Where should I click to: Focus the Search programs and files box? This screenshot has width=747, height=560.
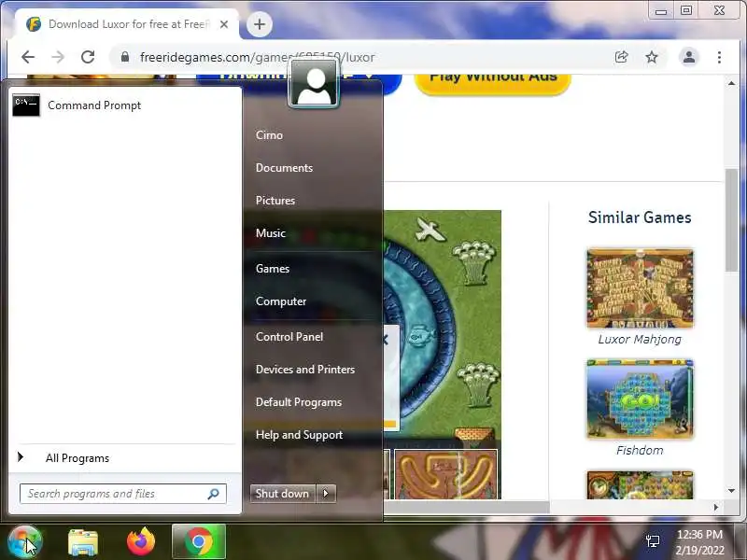[x=123, y=494]
